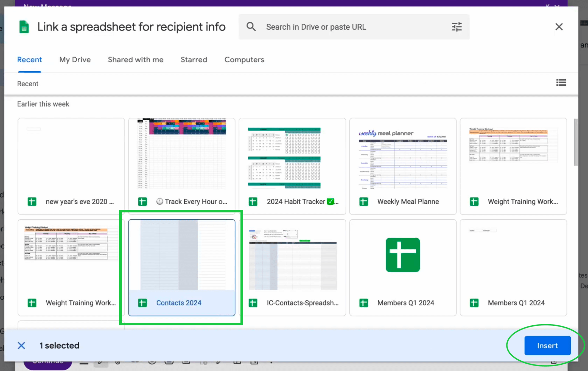Screen dimensions: 588x371
Task: Select Members Q1 2024 with large green icon
Action: pos(403,267)
